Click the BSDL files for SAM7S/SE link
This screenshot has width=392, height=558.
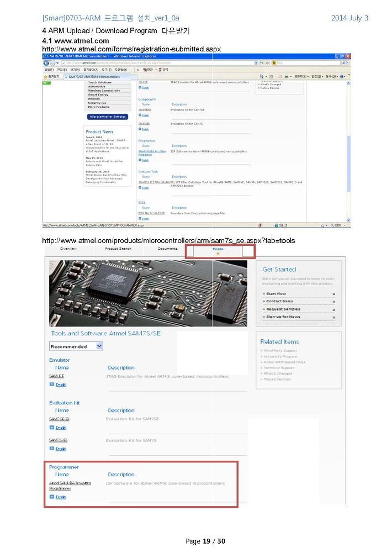point(151,213)
